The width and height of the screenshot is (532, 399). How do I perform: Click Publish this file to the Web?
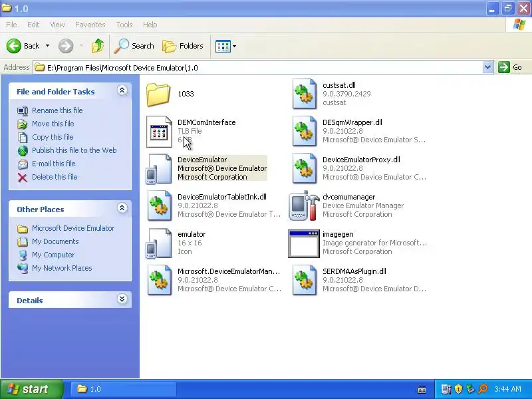click(74, 150)
